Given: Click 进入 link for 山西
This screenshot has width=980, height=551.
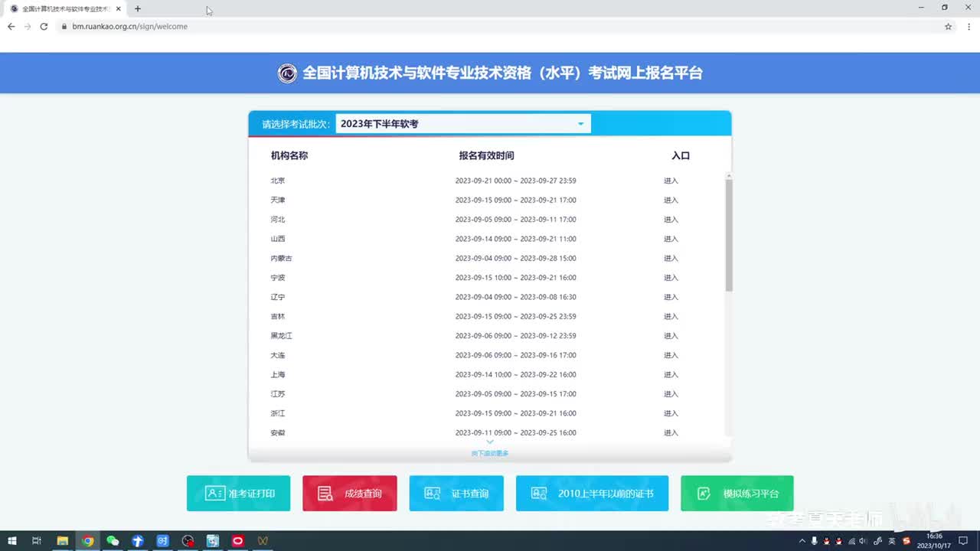Looking at the screenshot, I should tap(671, 239).
